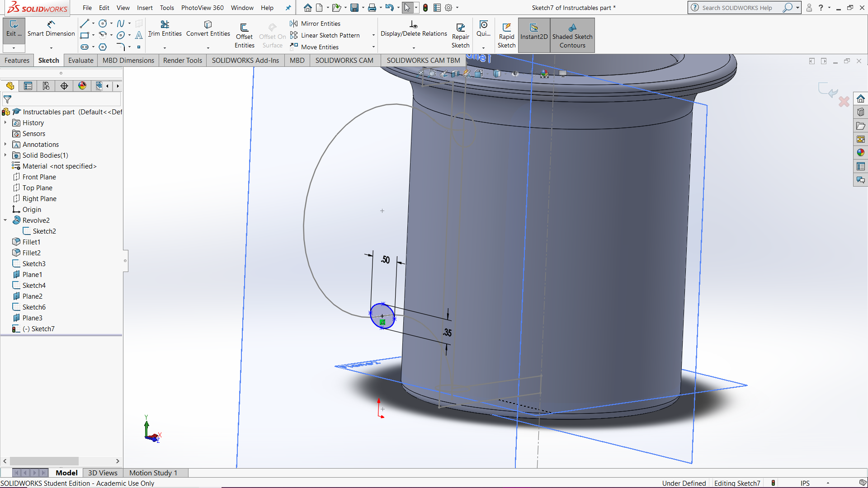Select the Circle sketch tool
This screenshot has height=488, width=868.
click(103, 23)
